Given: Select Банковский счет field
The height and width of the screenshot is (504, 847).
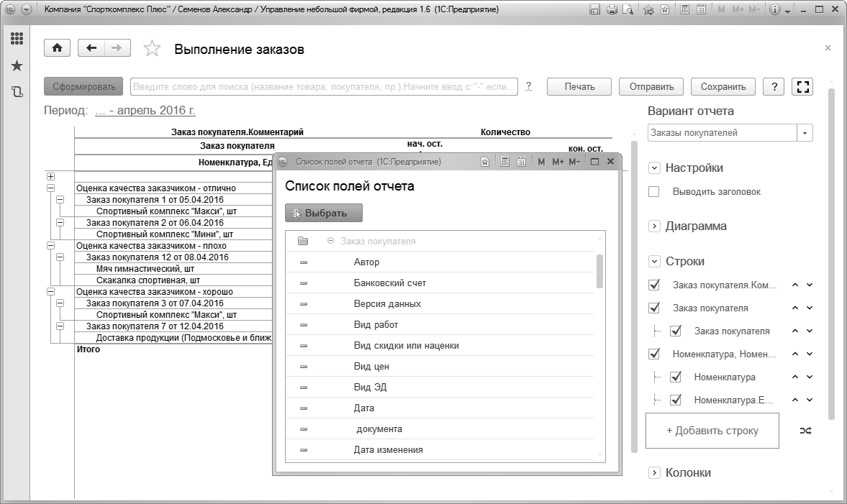Looking at the screenshot, I should point(439,283).
